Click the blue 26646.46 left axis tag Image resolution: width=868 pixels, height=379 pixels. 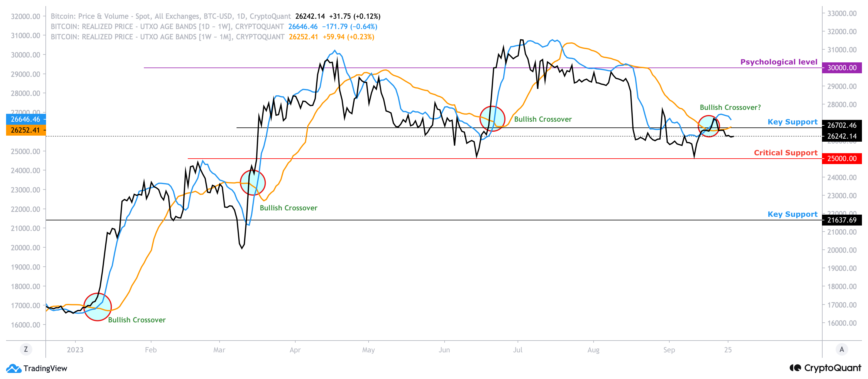(26, 119)
